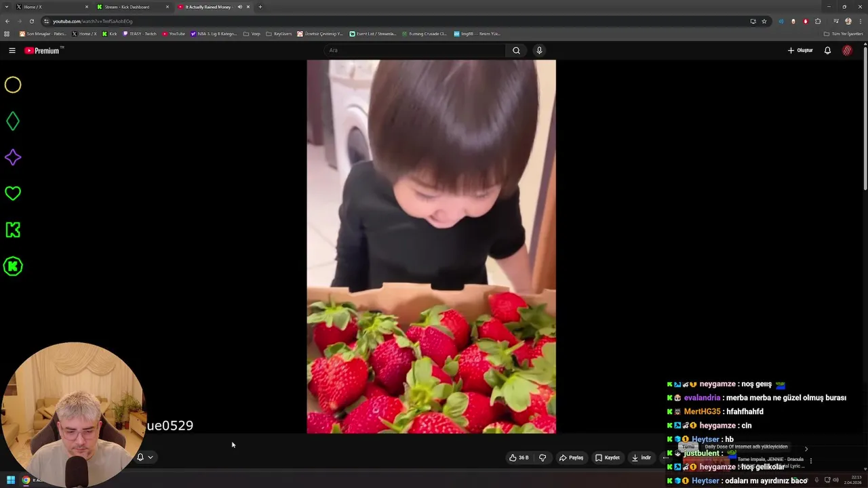Dislike the video with thumbs down
Screen dimensions: 868x488
(x=542, y=457)
